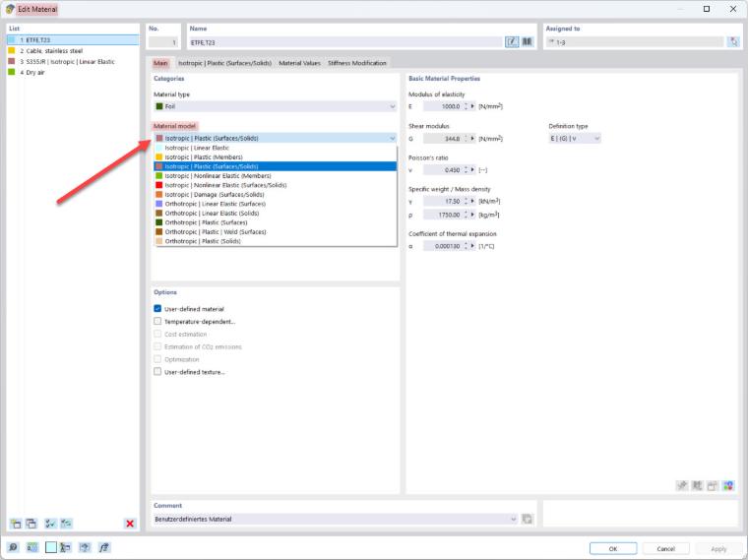Open the Definition type dropdown

575,139
